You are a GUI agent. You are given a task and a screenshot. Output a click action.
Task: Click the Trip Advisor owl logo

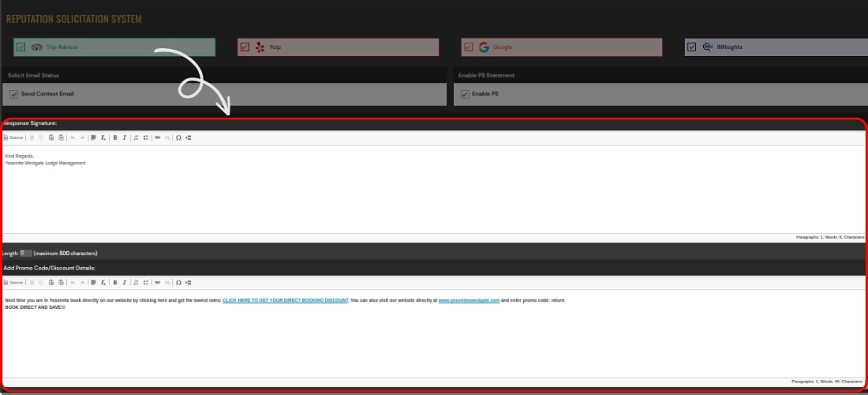coord(37,47)
